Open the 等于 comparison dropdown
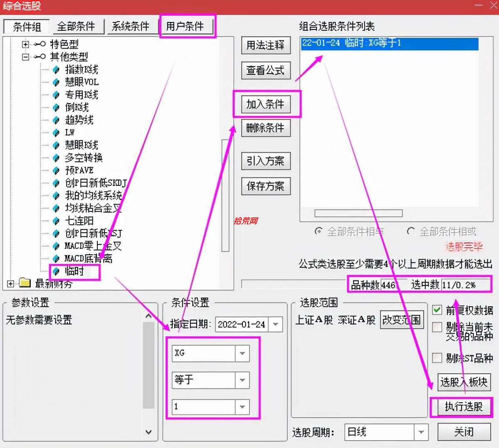 [242, 380]
